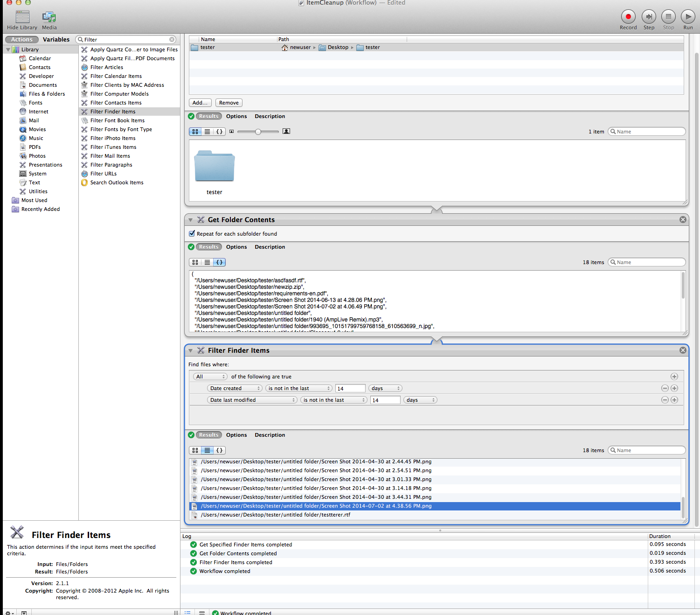Open Date last modified attribute dropdown
The height and width of the screenshot is (615, 700).
[x=252, y=400]
